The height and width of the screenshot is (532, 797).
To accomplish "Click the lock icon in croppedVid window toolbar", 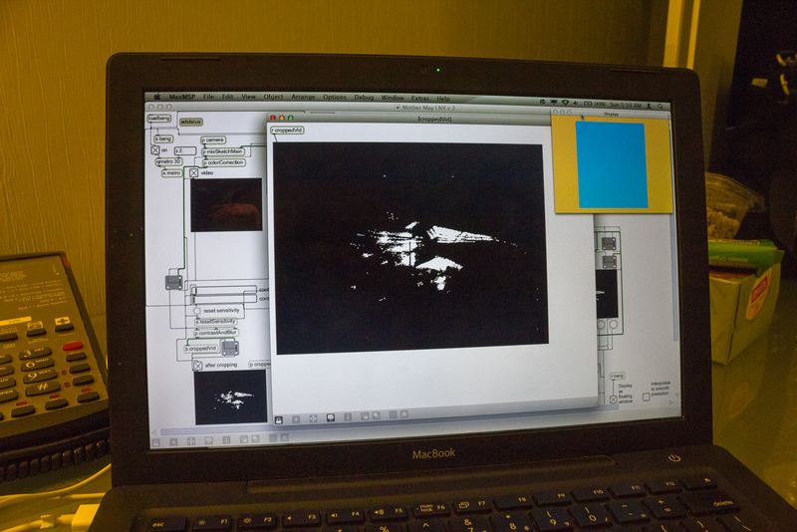I will click(279, 419).
